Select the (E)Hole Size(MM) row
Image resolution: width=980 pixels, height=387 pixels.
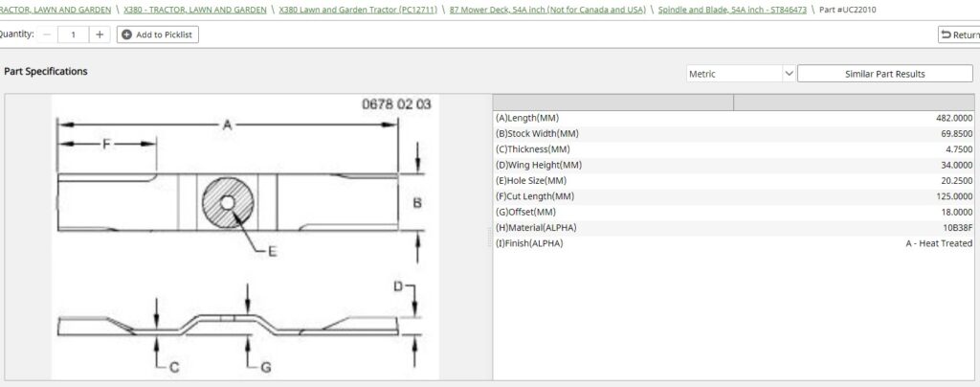tap(735, 180)
